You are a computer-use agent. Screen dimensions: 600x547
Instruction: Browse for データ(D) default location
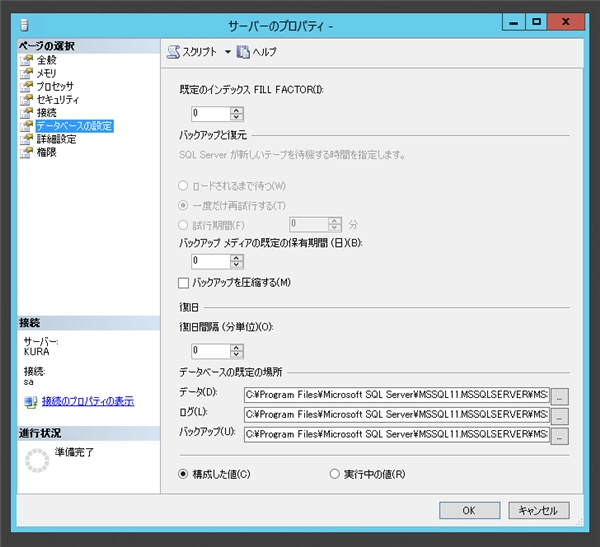click(x=560, y=397)
